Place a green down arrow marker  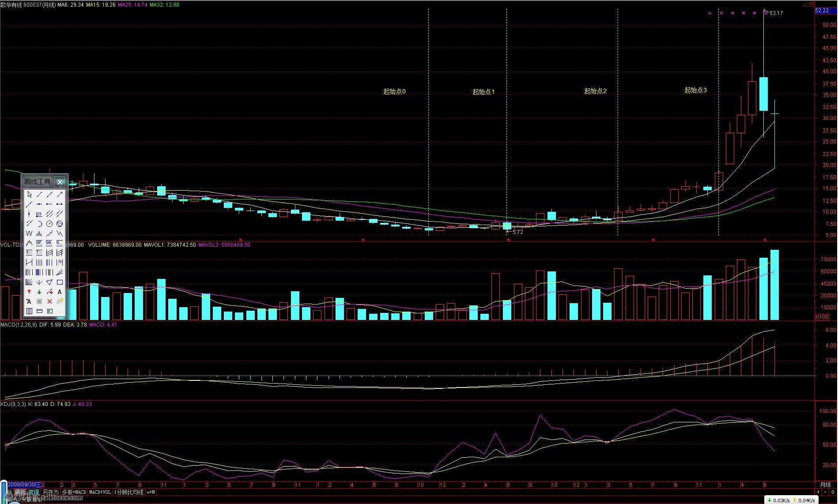tap(39, 292)
